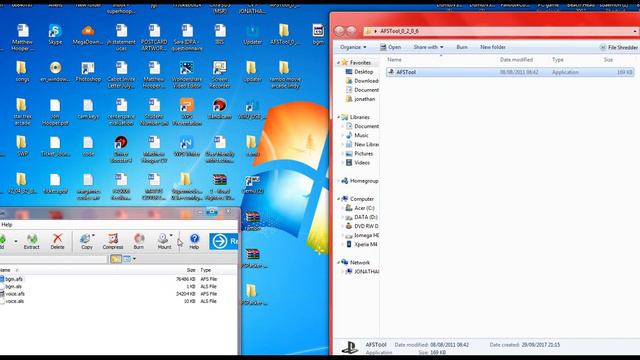Screen dimensions: 640x360
Task: Select Homegroup in the Explorer sidebar
Action: [x=360, y=181]
